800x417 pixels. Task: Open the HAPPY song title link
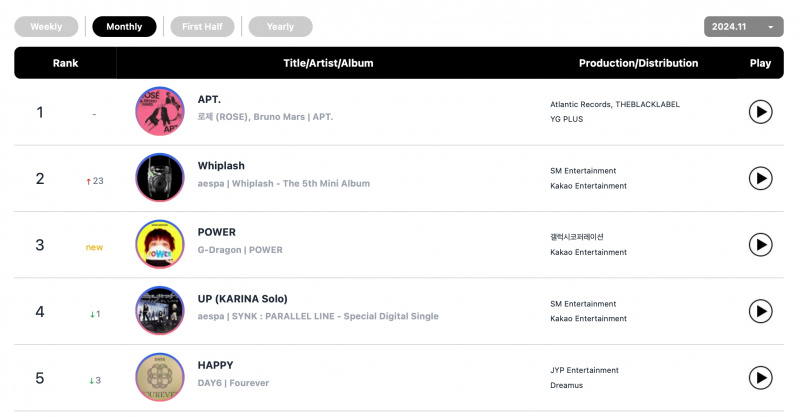coord(215,365)
